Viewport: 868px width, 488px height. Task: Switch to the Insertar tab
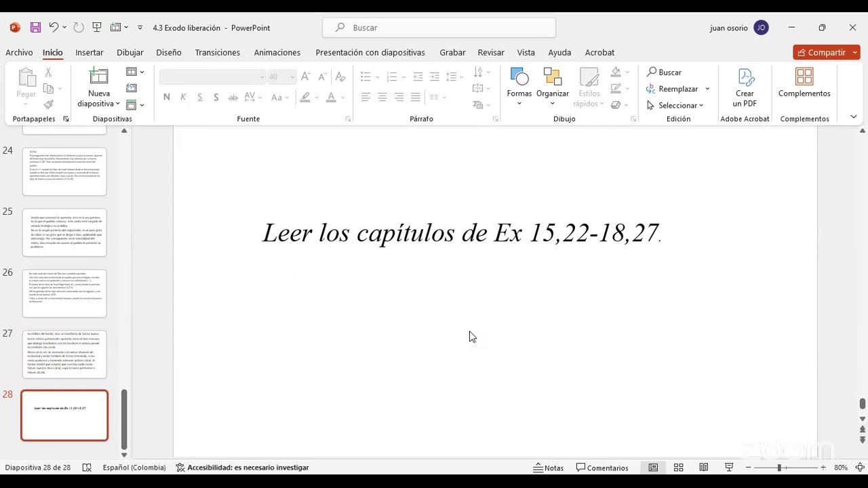(x=90, y=52)
